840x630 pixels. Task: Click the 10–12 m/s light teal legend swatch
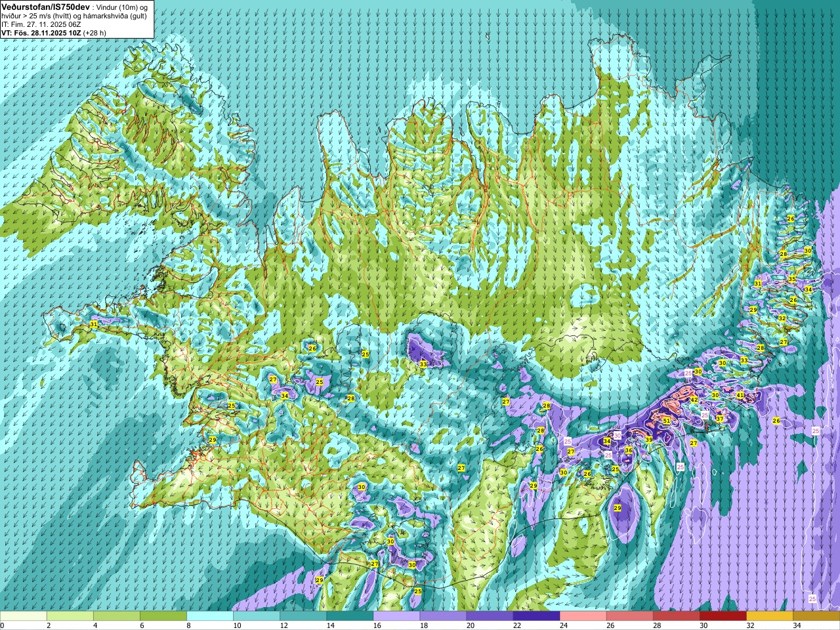[257, 616]
